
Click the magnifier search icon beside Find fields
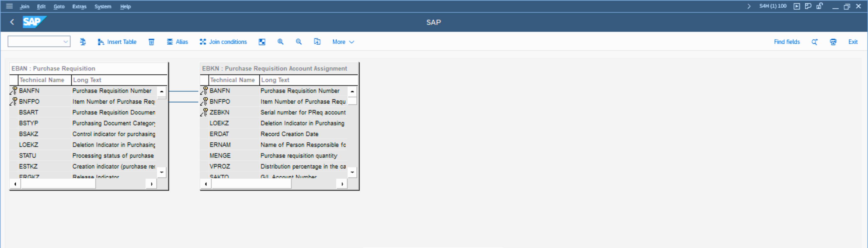tap(814, 42)
